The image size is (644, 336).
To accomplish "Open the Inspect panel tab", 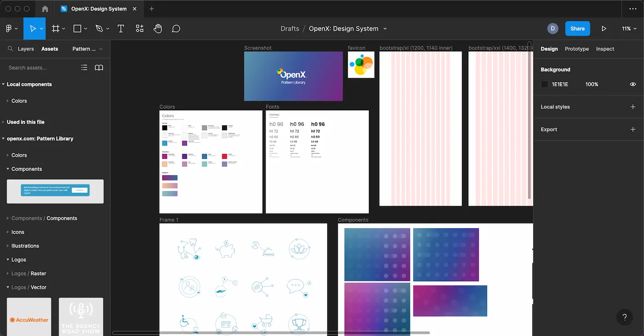I will 605,49.
